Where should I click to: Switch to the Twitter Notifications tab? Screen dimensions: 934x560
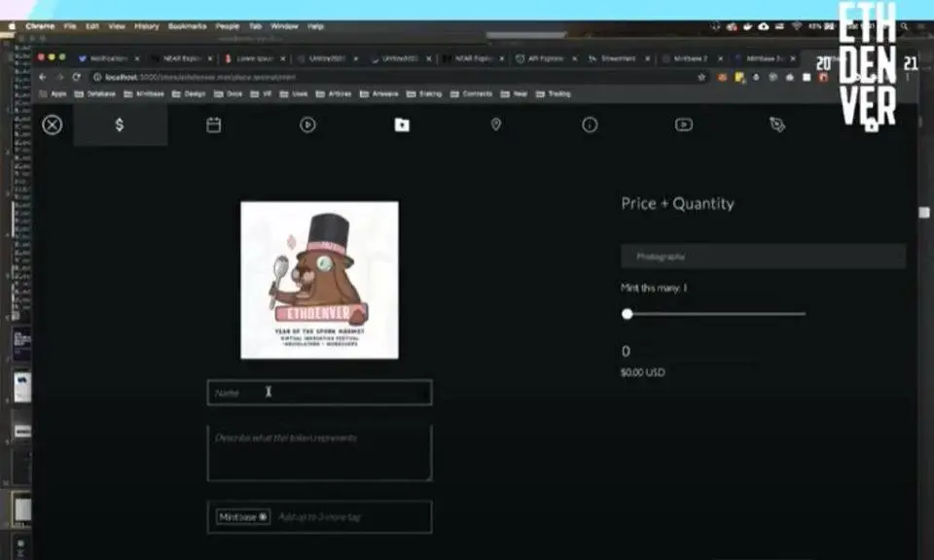point(107,59)
